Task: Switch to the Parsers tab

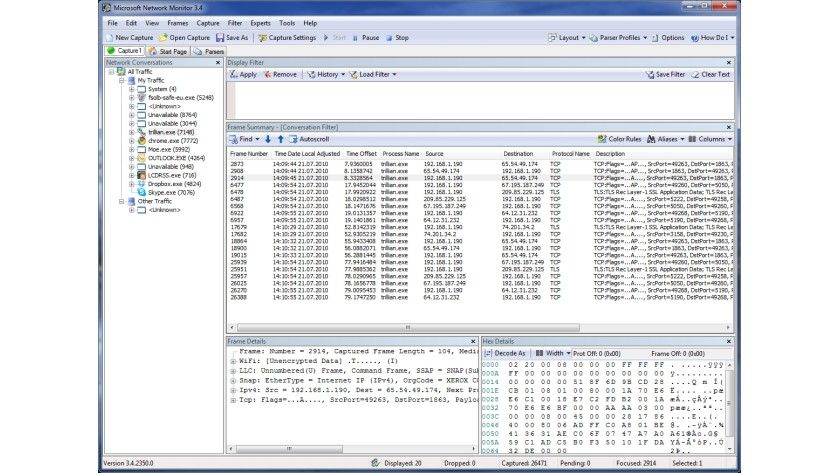Action: point(209,51)
